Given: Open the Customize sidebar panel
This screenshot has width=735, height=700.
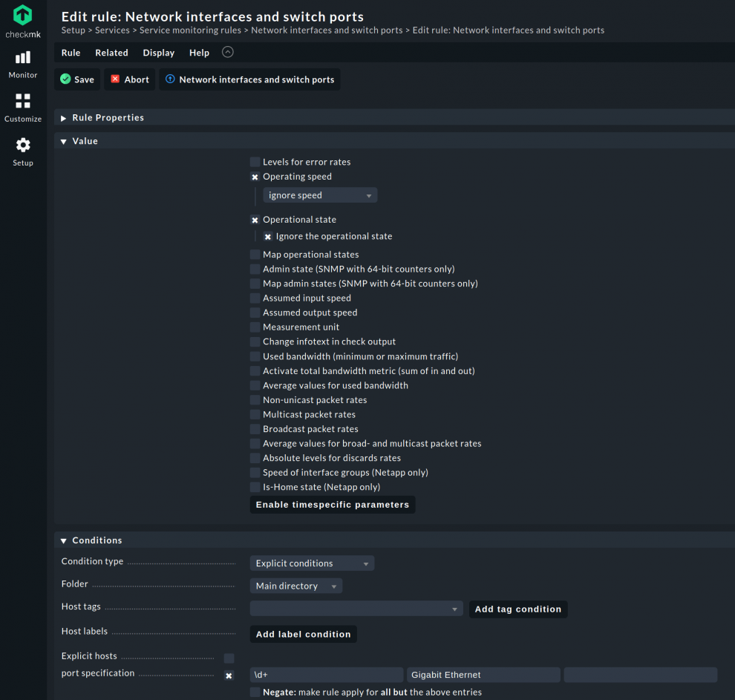Looking at the screenshot, I should click(22, 107).
